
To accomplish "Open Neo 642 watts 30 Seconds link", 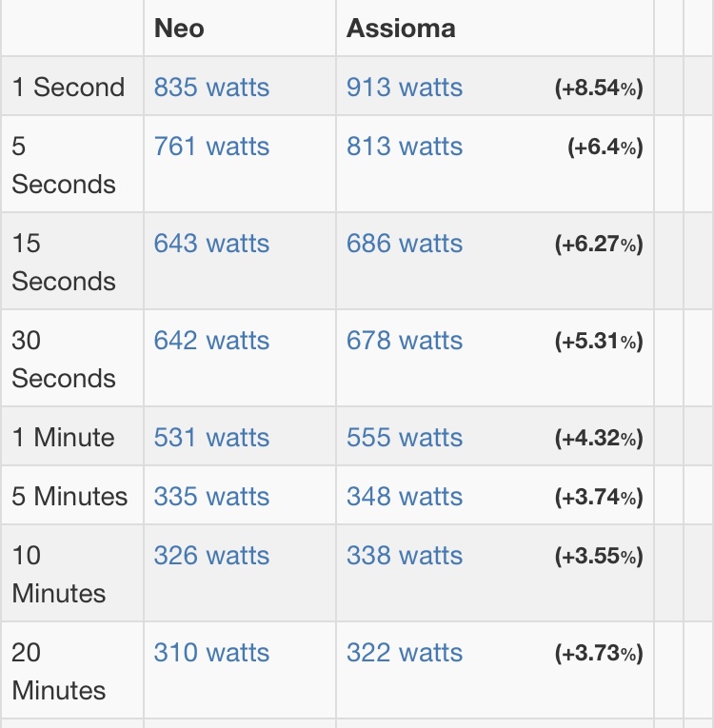I will coord(211,341).
